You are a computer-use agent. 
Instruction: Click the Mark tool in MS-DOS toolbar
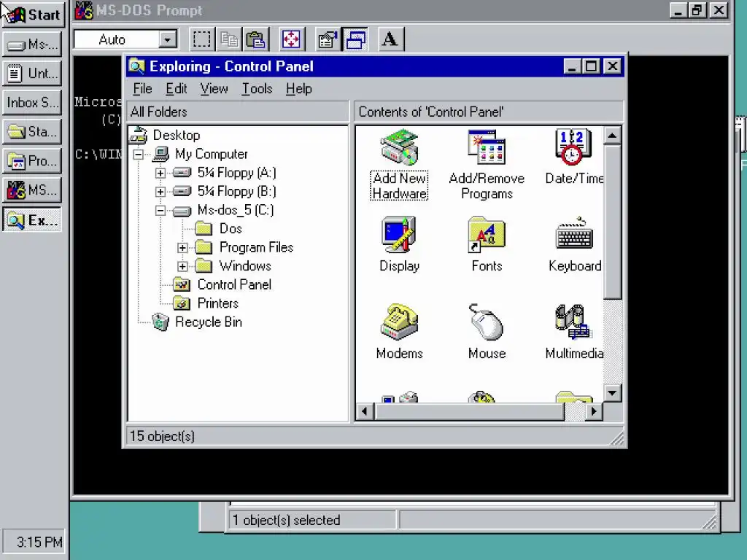(201, 39)
